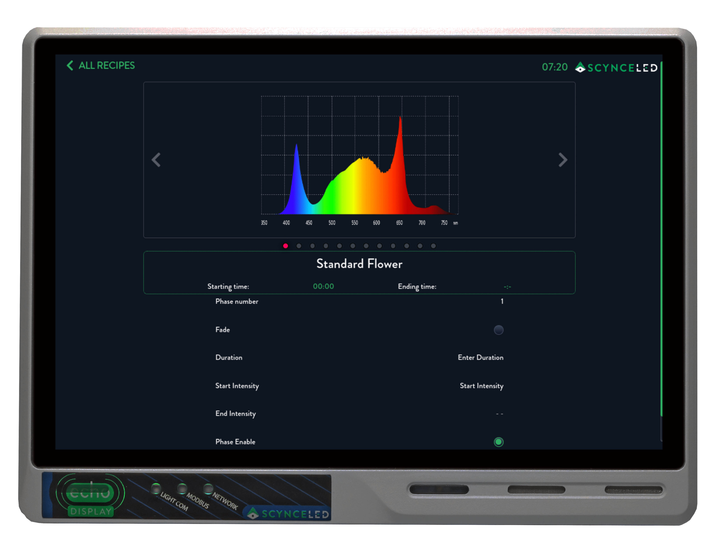Viewport: 728px width, 560px height.
Task: Click the End Intensity value dashes
Action: [x=499, y=414]
